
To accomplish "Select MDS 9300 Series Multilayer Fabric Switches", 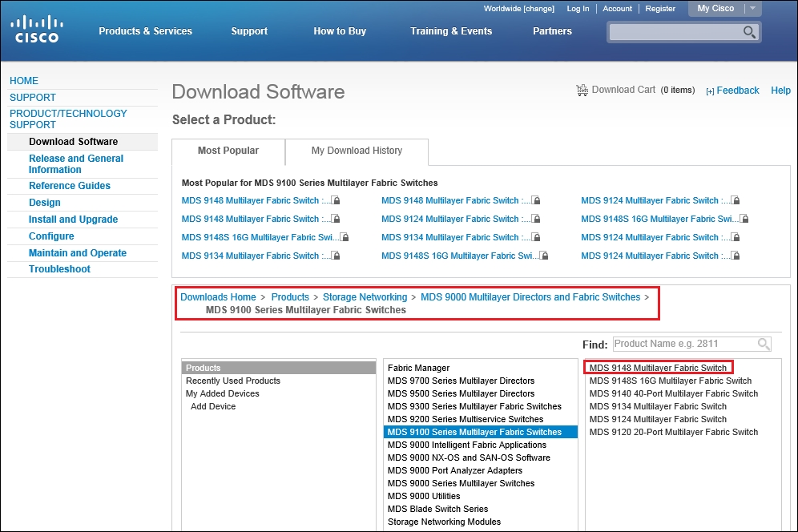I will tap(474, 407).
